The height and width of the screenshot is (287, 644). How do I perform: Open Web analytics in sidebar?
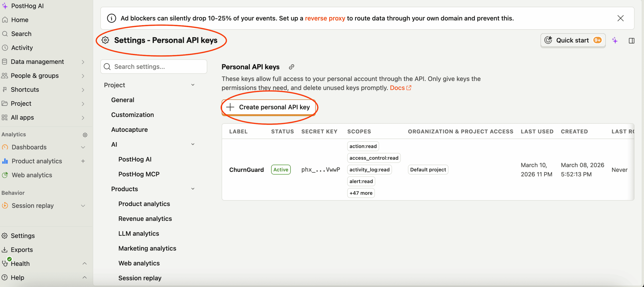coord(32,175)
